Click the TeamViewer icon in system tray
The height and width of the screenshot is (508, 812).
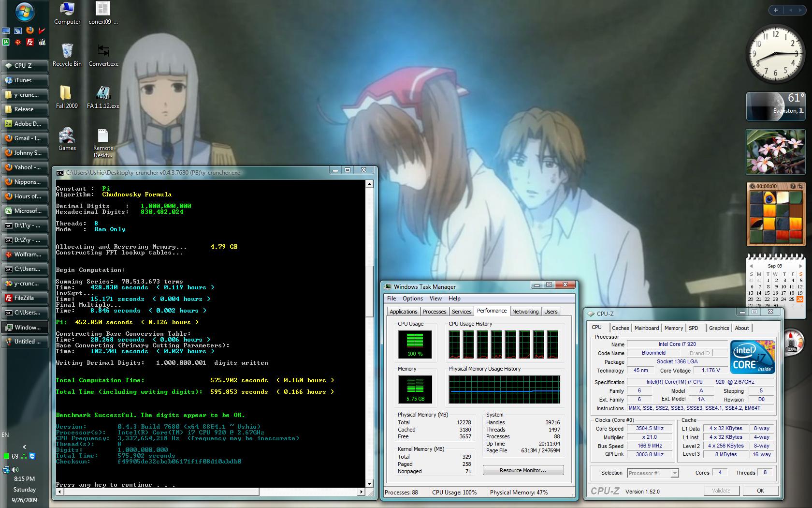tap(32, 456)
